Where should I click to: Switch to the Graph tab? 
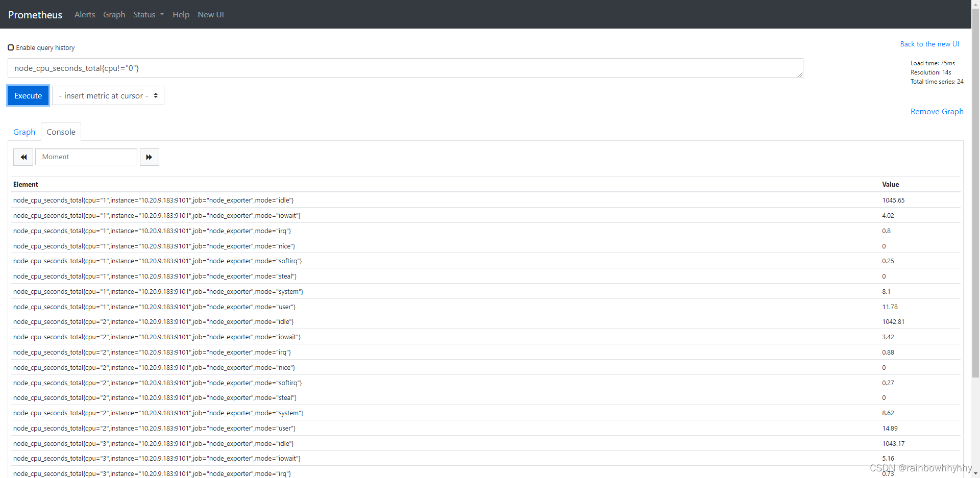pyautogui.click(x=24, y=132)
